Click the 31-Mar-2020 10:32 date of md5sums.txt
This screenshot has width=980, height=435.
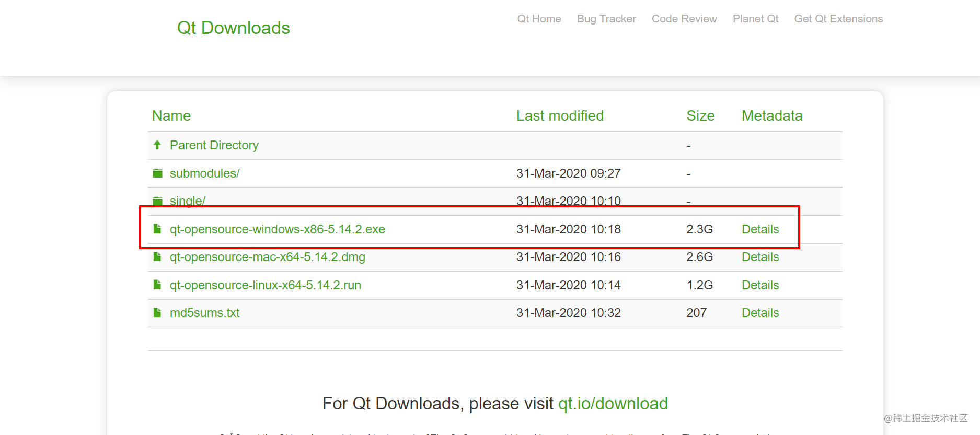pyautogui.click(x=569, y=313)
